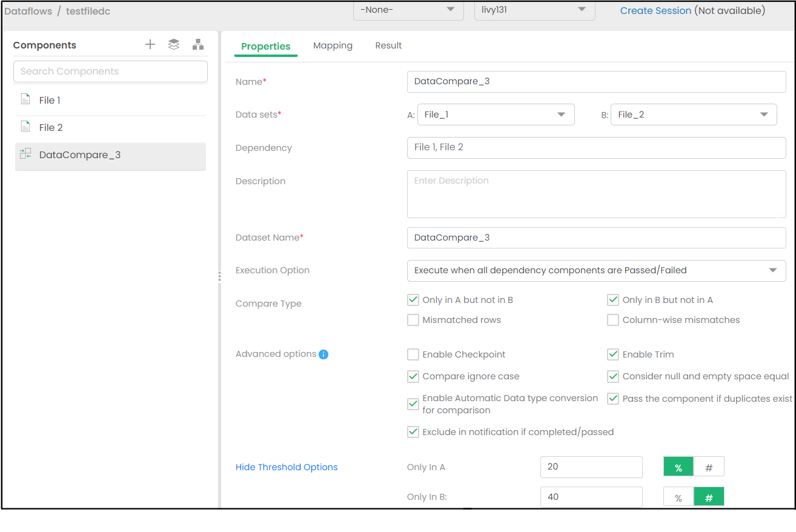The height and width of the screenshot is (532, 796).
Task: Uncheck Only in B but not in A
Action: [613, 300]
